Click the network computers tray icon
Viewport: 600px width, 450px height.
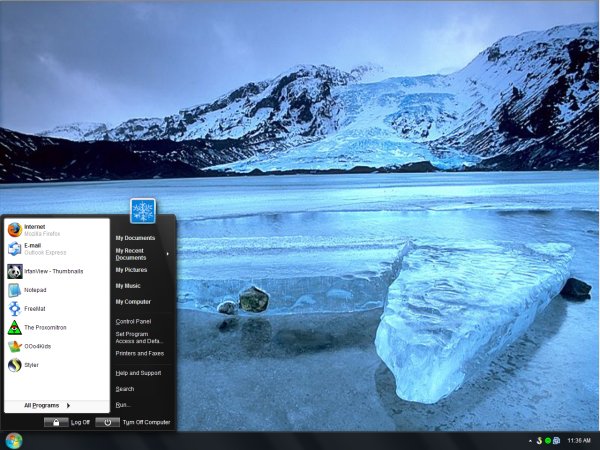[x=557, y=441]
